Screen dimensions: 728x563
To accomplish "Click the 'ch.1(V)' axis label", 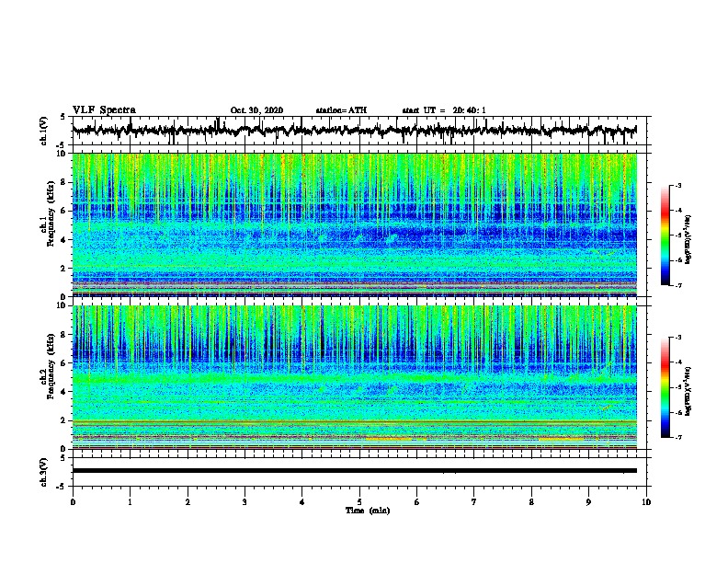I will click(x=44, y=131).
